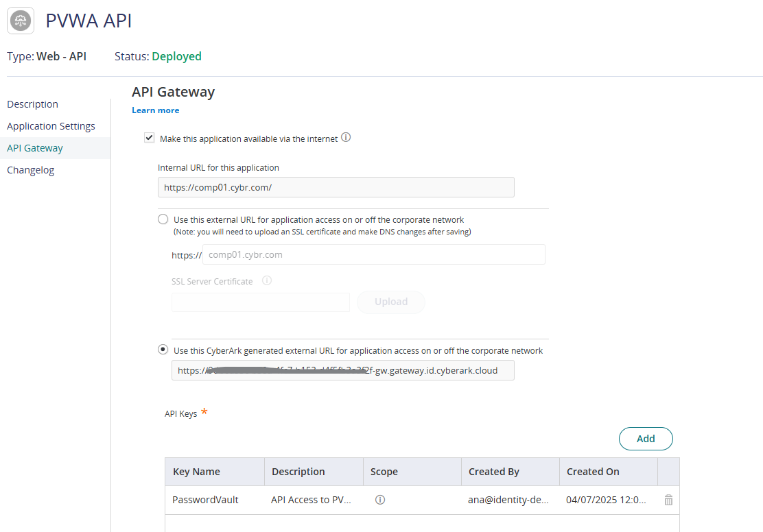Switch to the Description section

pos(32,104)
